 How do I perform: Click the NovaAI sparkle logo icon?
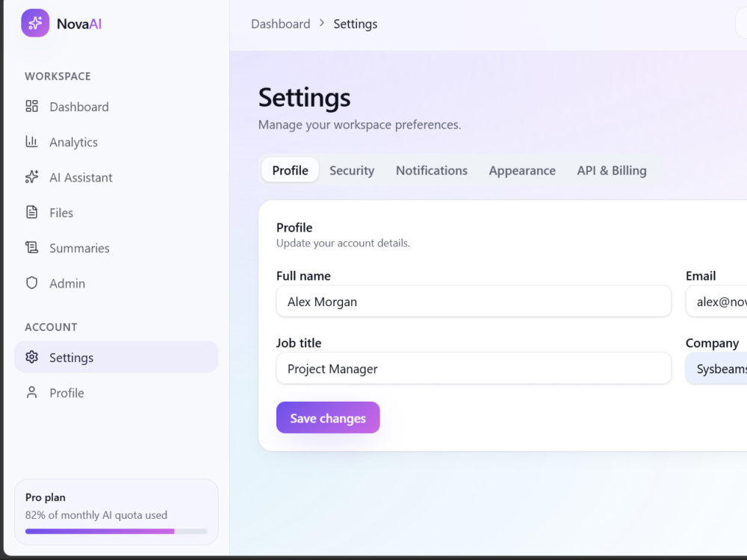[35, 23]
